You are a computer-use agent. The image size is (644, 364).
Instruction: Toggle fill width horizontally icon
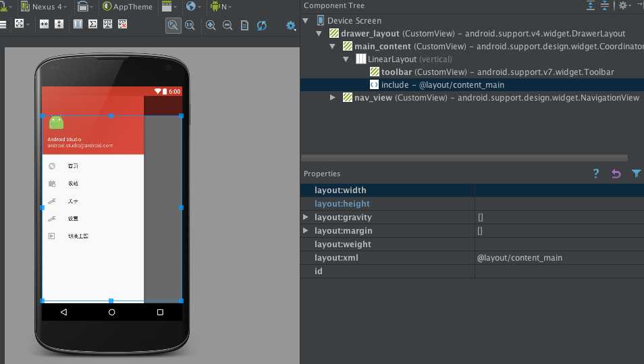44,24
